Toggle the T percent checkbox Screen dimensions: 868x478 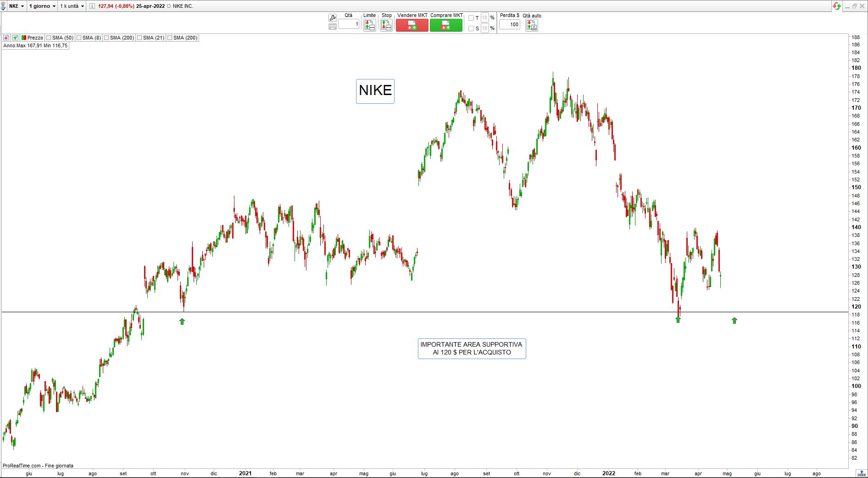(x=471, y=18)
